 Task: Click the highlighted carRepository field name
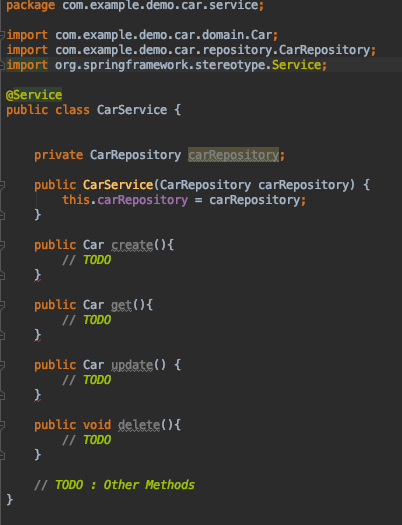pos(233,155)
